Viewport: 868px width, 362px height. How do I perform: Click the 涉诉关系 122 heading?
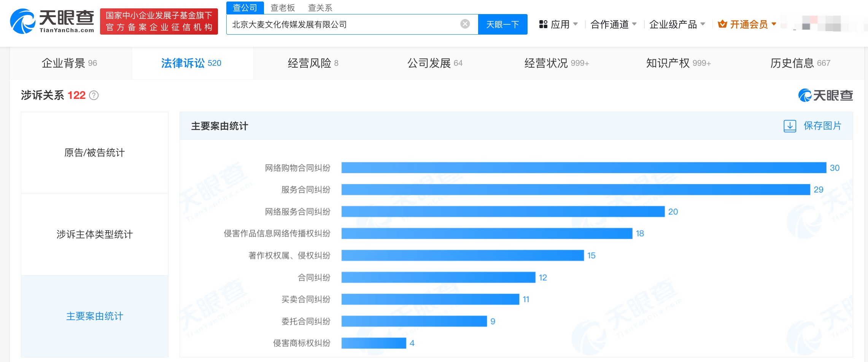pyautogui.click(x=53, y=95)
